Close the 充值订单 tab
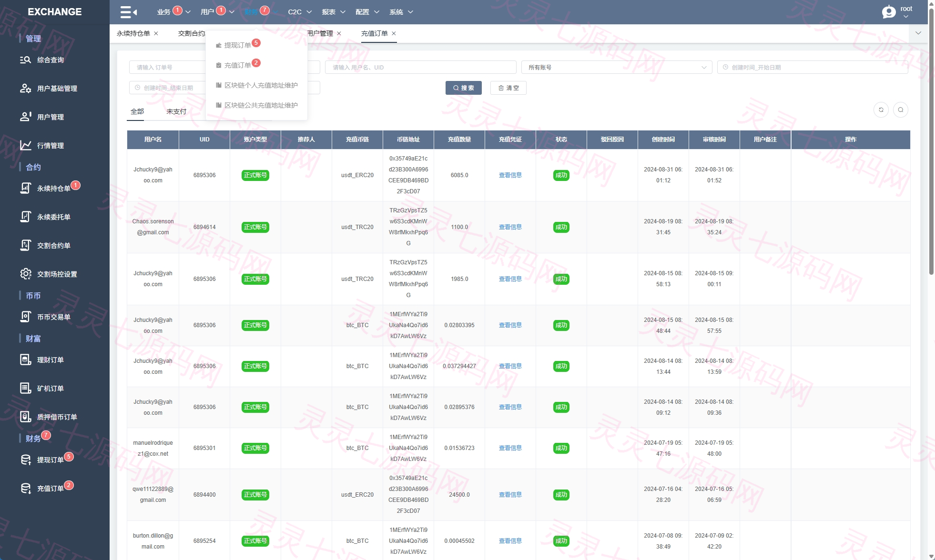935x560 pixels. point(394,33)
